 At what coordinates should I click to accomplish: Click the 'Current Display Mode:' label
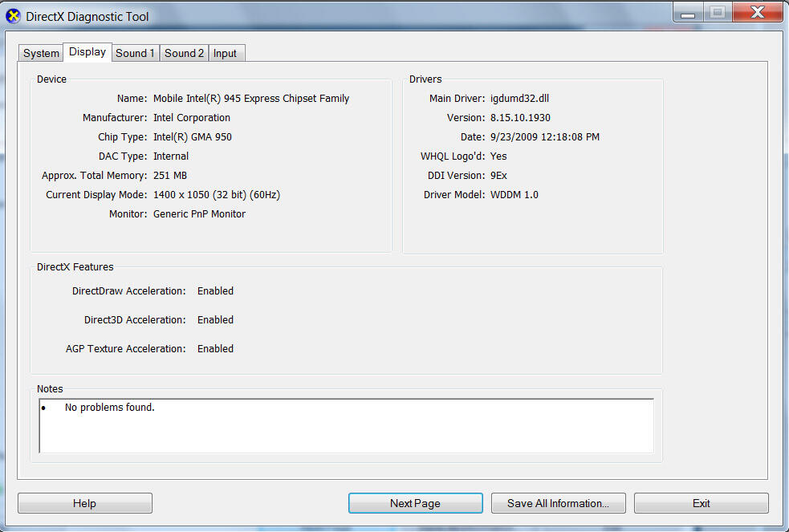coord(96,195)
